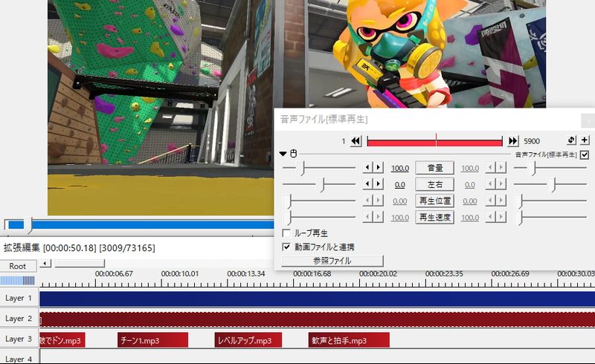Decrease left 音量 value with left arrow
This screenshot has width=595, height=364.
367,167
